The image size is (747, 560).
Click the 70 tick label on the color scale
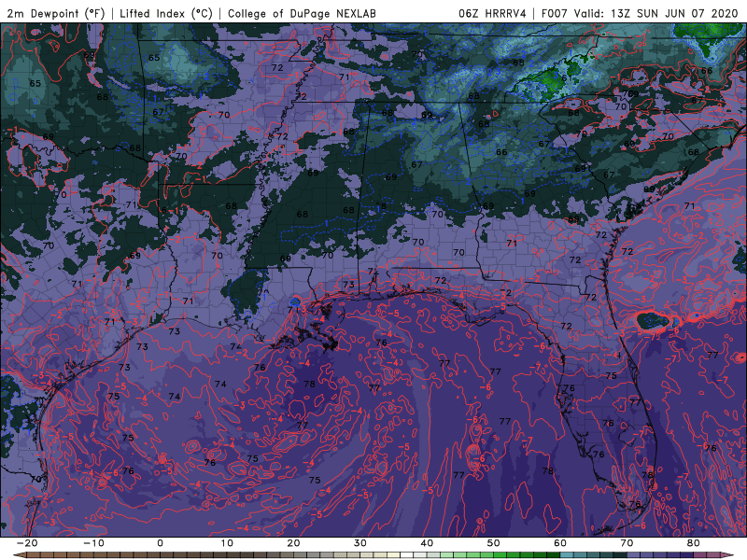click(627, 543)
